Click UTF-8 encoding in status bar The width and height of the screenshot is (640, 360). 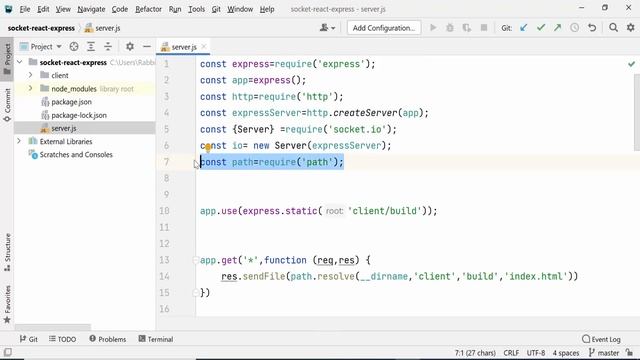(x=536, y=353)
